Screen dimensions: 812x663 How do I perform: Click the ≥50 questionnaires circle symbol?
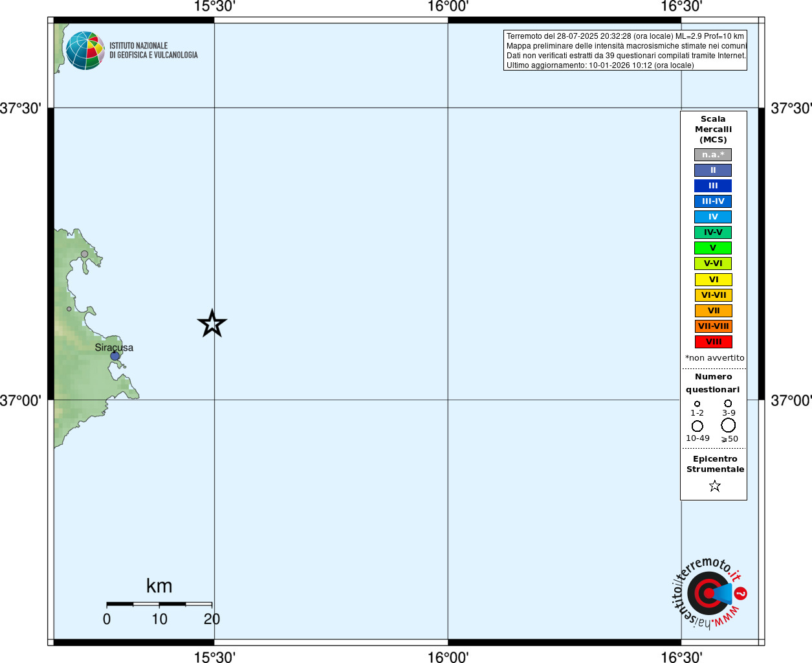(728, 425)
